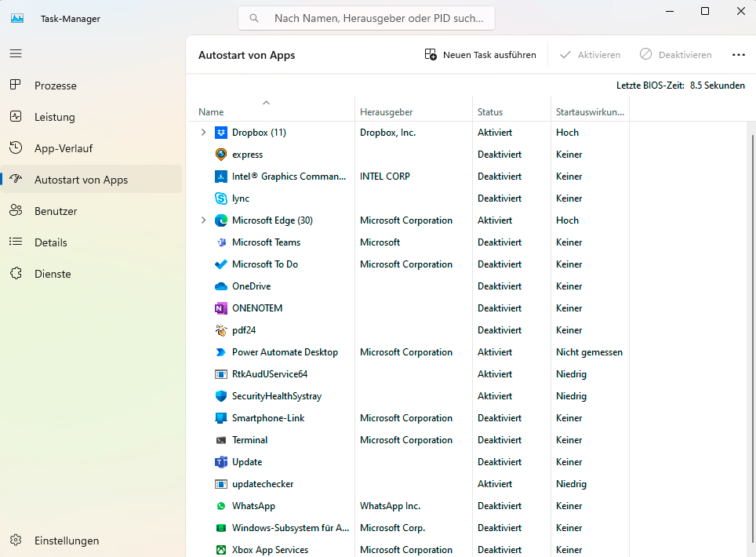Expand the Microsoft Edge entry
The width and height of the screenshot is (756, 557).
(x=204, y=220)
